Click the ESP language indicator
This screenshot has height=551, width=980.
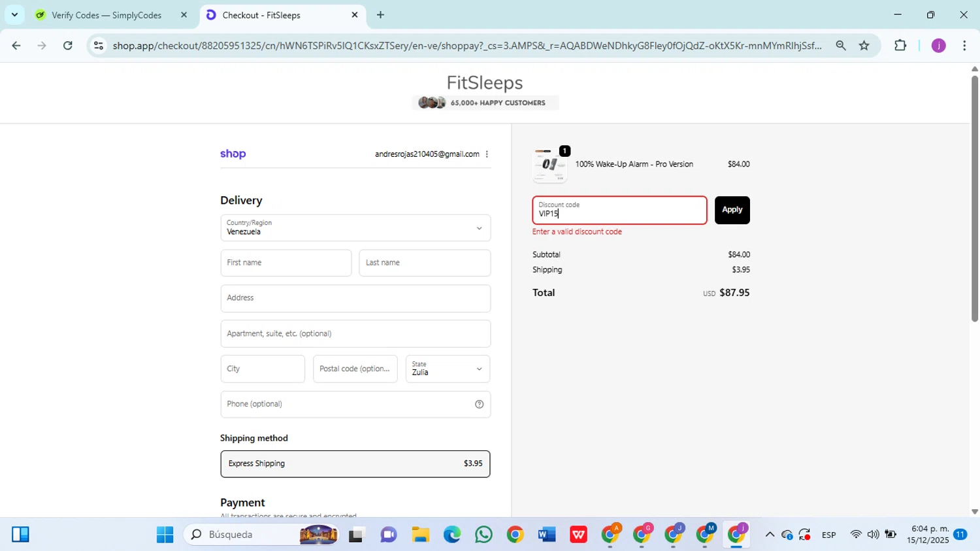[829, 535]
